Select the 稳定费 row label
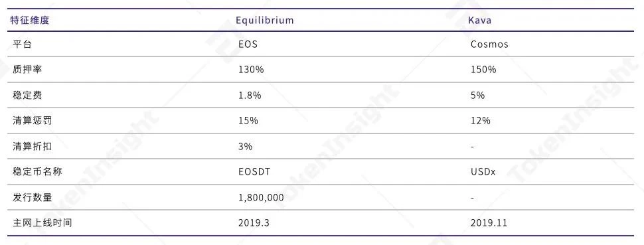 [27, 96]
